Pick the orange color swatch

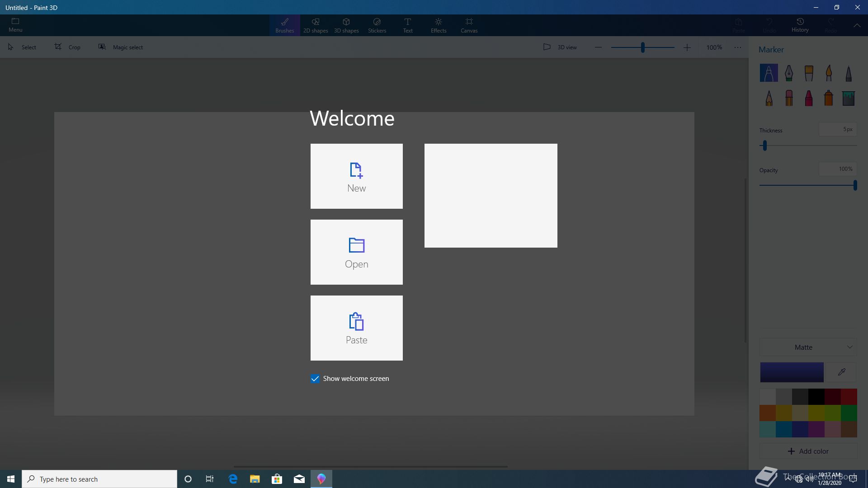coord(768,413)
